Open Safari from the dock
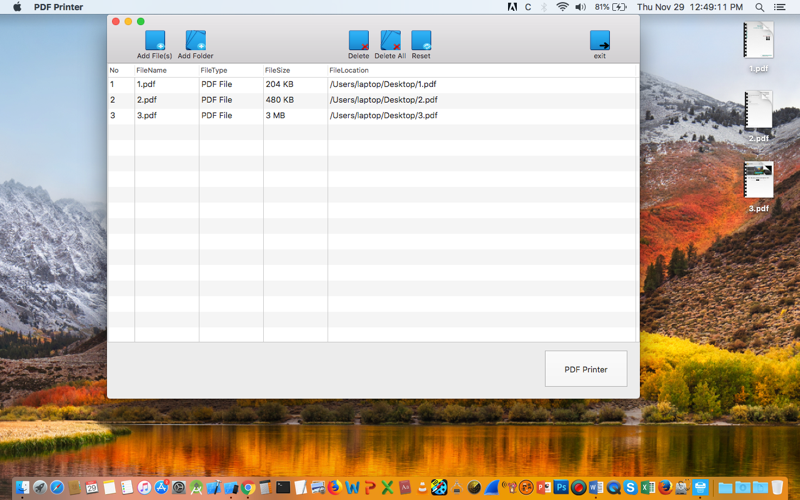This screenshot has width=800, height=500. coord(57,487)
